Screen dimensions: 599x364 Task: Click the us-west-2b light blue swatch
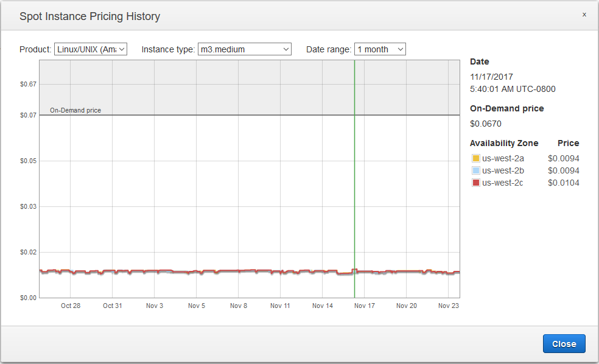[x=476, y=170]
